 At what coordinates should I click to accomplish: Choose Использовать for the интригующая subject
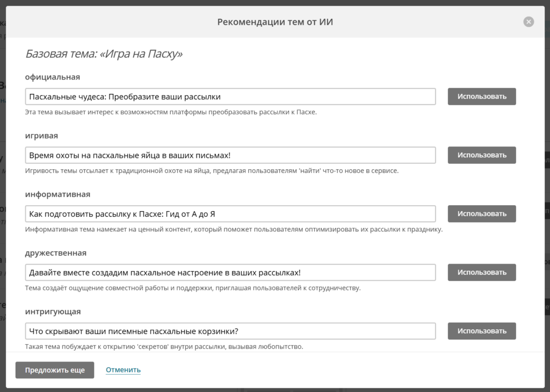[x=482, y=331]
